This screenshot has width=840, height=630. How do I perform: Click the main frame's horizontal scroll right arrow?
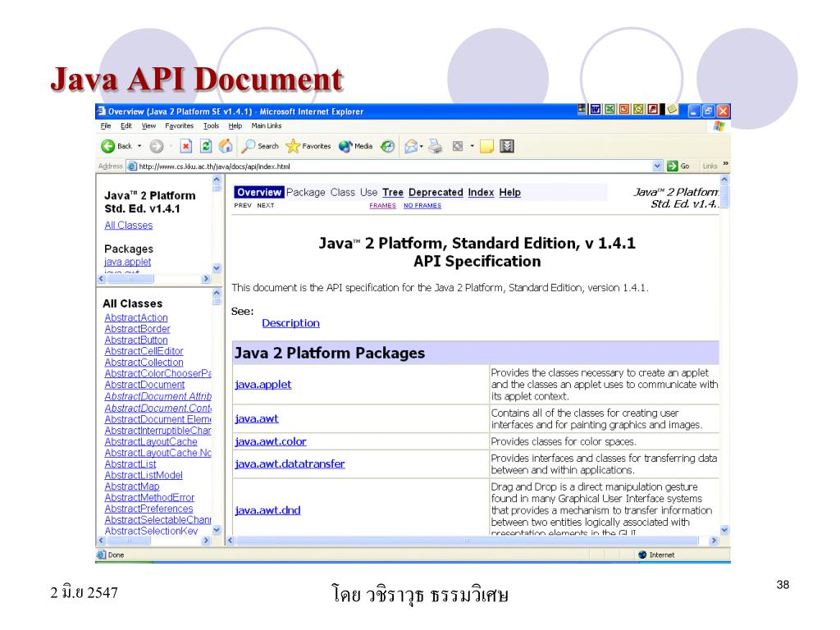point(713,541)
